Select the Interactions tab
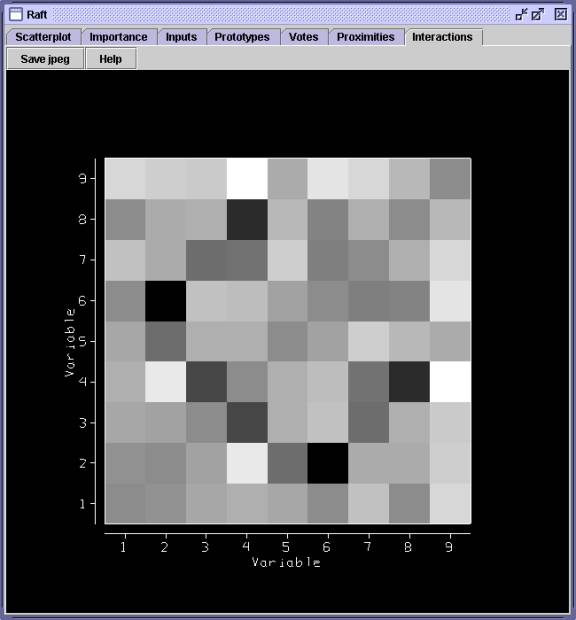The height and width of the screenshot is (620, 576). click(442, 37)
